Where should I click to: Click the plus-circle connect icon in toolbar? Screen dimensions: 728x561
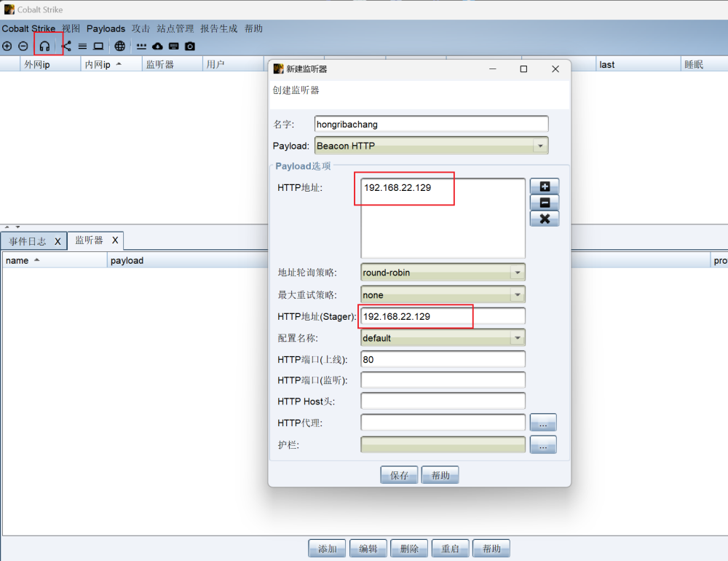[7, 46]
